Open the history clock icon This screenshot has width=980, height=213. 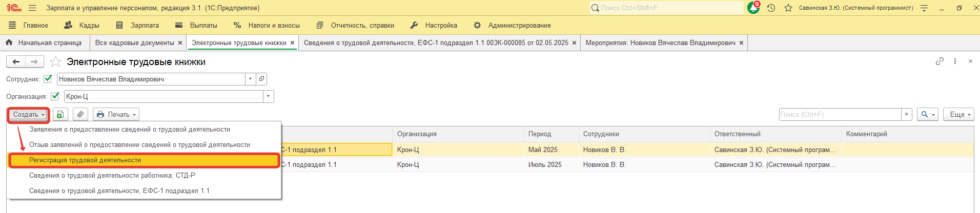771,8
